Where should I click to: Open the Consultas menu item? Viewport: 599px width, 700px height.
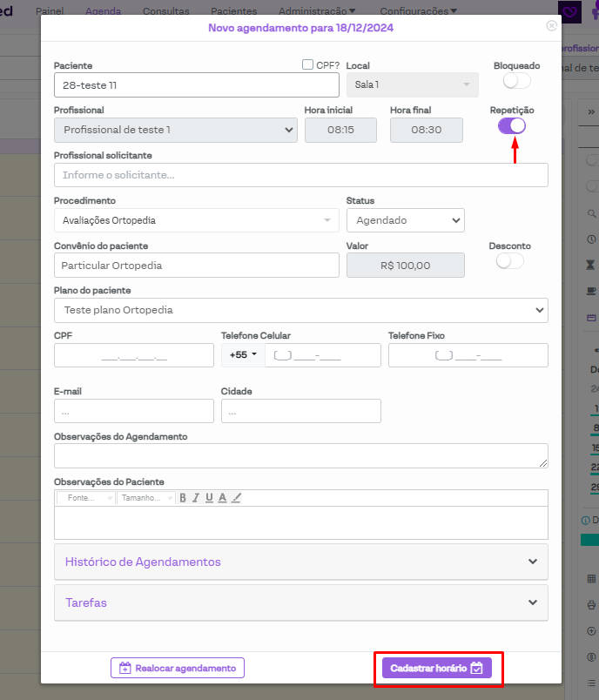pyautogui.click(x=165, y=11)
